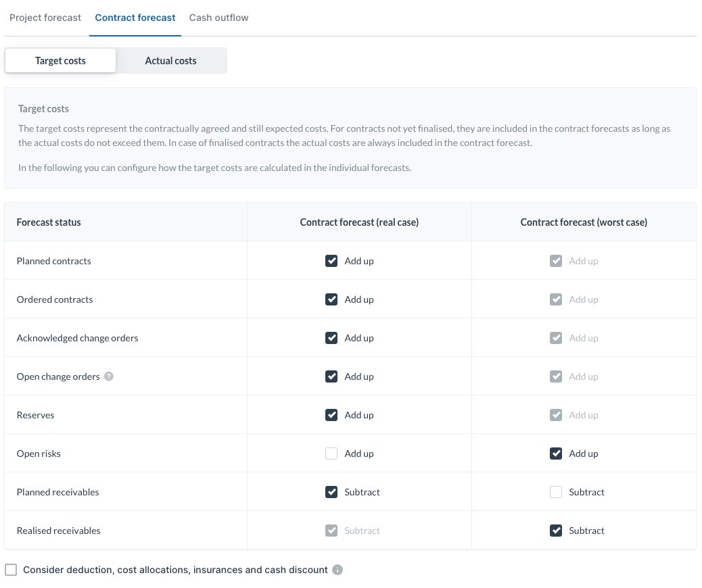This screenshot has height=588, width=702.
Task: Toggle real case Add up for Acknowledged change orders
Action: [x=331, y=339]
